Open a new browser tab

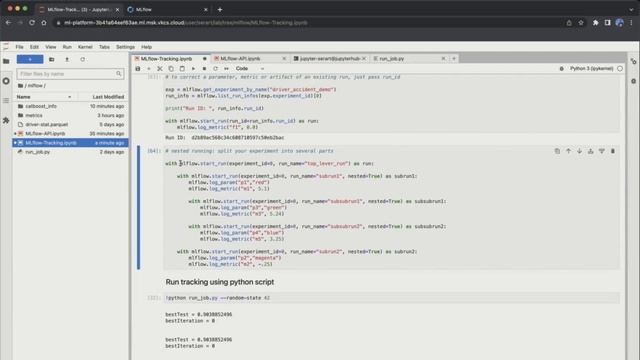pyautogui.click(x=220, y=9)
